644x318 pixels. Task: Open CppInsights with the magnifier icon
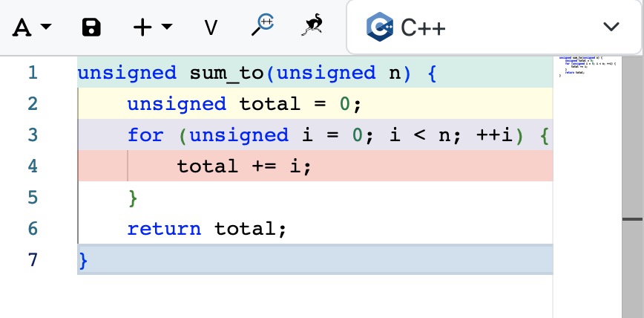click(x=263, y=25)
